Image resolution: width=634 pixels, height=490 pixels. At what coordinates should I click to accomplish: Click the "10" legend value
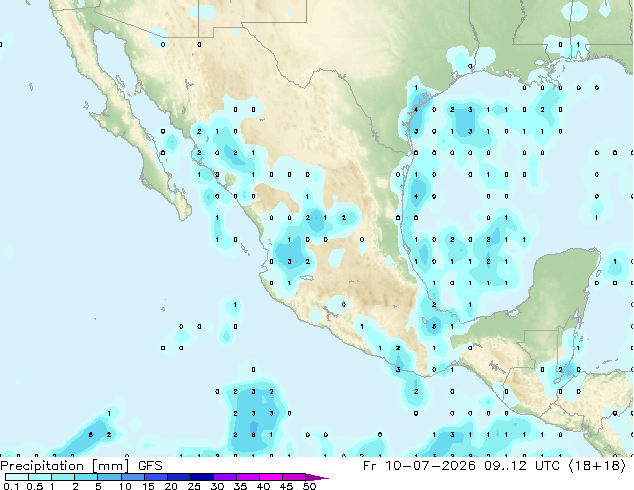(125, 486)
